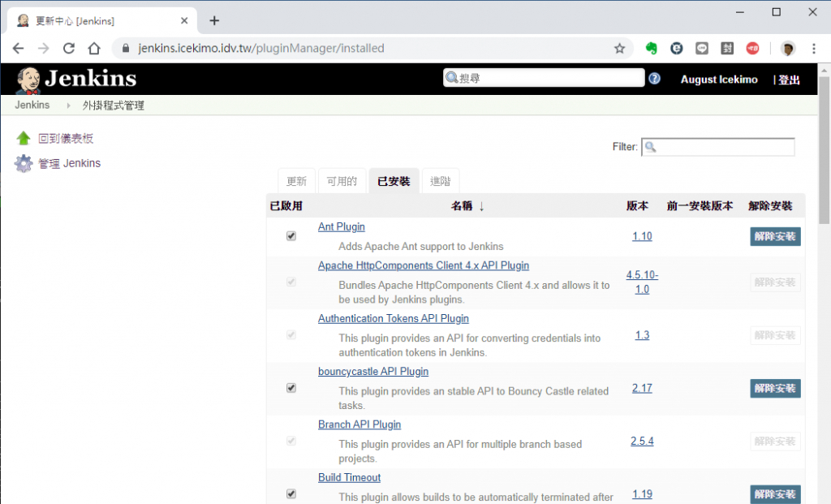Image resolution: width=831 pixels, height=504 pixels.
Task: Click Apache HttpComponents Client enabled checkbox
Action: tap(291, 282)
